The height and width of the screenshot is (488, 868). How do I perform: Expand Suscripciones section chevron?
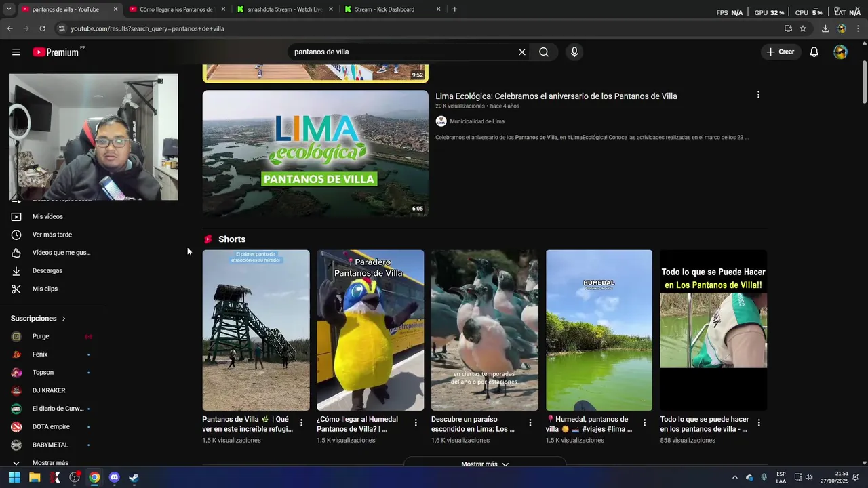64,319
